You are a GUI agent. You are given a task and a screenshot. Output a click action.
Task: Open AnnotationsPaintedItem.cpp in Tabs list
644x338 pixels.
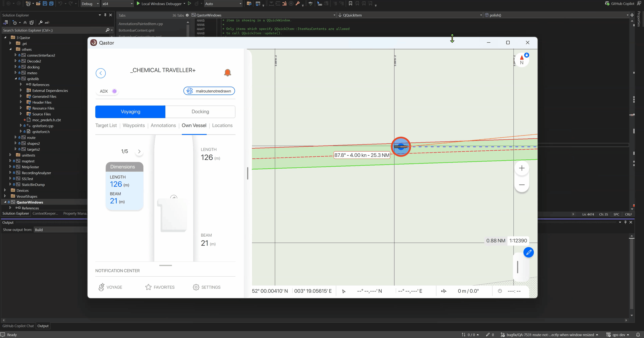tap(141, 24)
